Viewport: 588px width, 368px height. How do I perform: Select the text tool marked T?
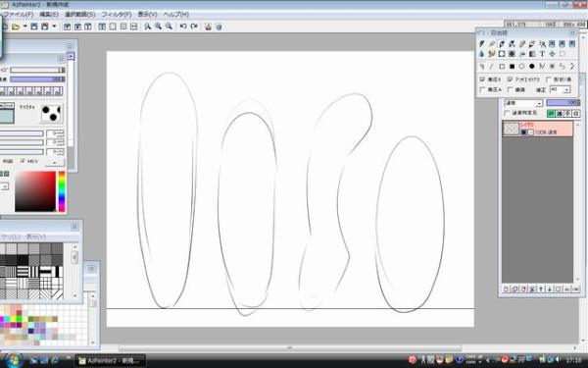pyautogui.click(x=542, y=54)
